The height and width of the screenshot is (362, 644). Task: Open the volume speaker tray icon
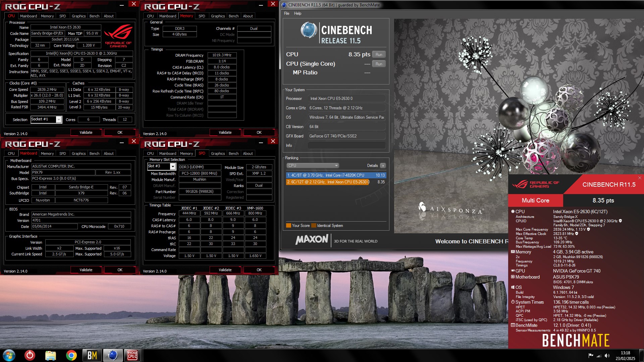(x=607, y=356)
